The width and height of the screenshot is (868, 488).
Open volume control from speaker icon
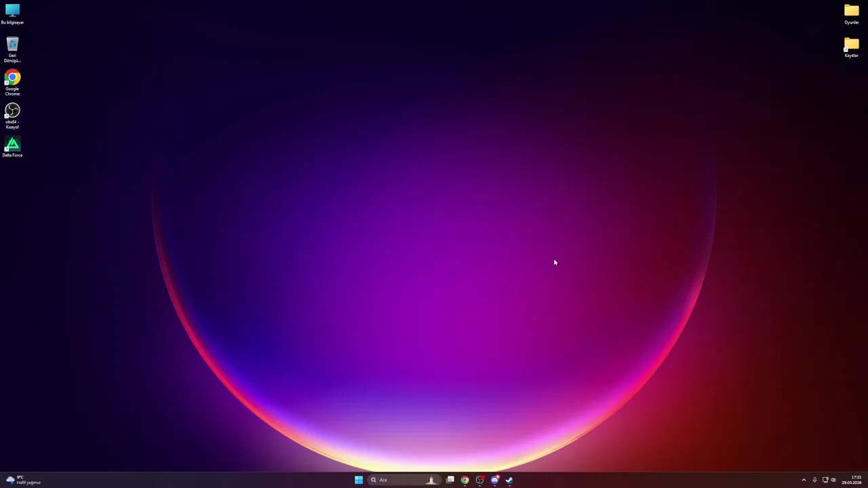[833, 480]
